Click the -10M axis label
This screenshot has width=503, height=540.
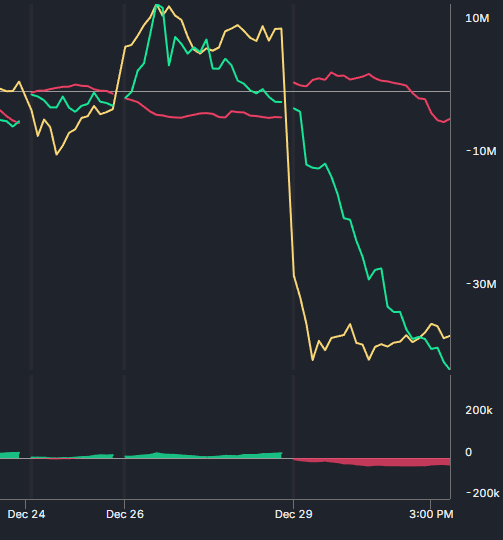[481, 151]
